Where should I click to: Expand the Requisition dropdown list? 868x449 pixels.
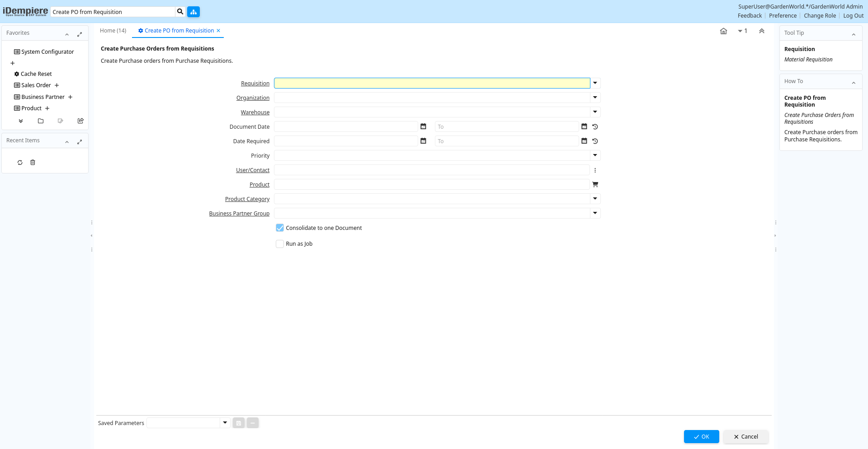pyautogui.click(x=595, y=83)
